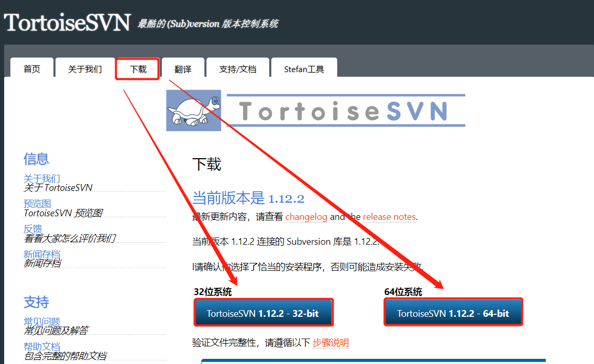The image size is (594, 364).
Task: Open the Stefan工具 tab
Action: click(x=304, y=69)
